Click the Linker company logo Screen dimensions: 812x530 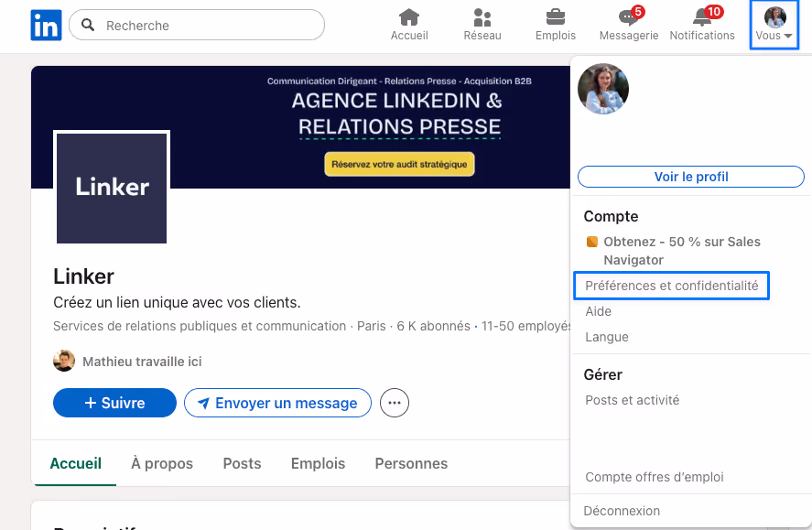point(112,188)
